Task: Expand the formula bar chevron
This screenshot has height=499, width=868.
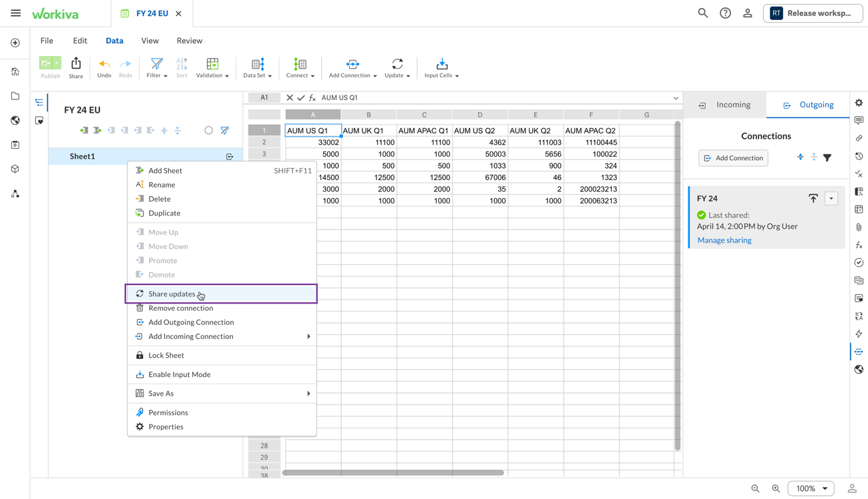Action: coord(676,98)
